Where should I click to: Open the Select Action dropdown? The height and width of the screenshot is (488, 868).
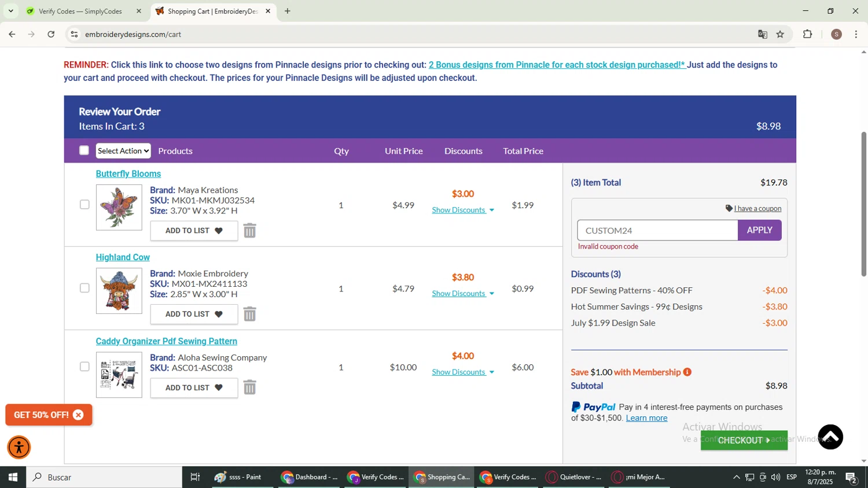pyautogui.click(x=123, y=151)
